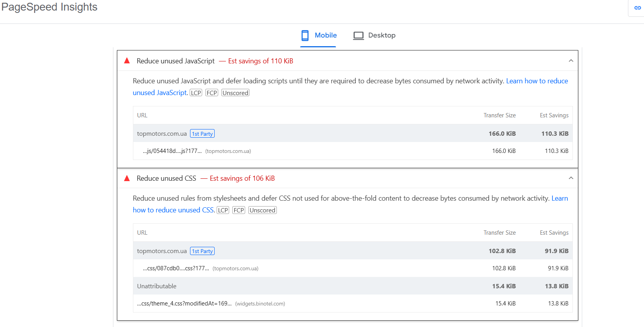
Task: Click the copy link icon
Action: pos(637,8)
